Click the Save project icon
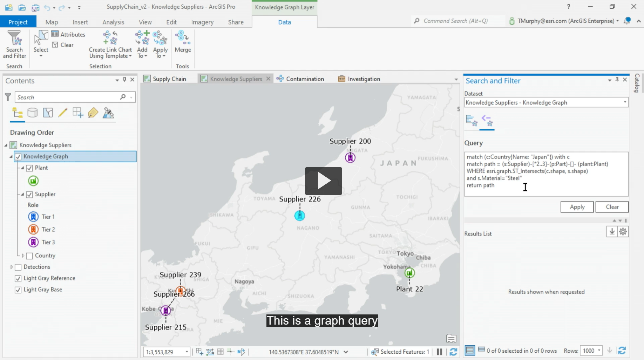 35,7
